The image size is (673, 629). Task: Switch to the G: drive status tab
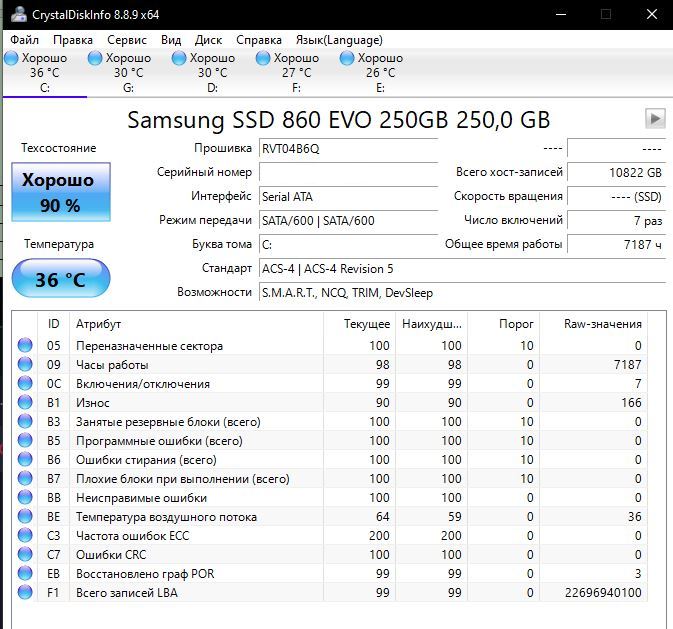click(128, 73)
